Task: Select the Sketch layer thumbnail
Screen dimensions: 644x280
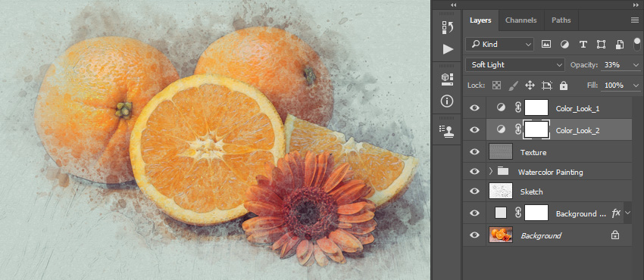Action: pyautogui.click(x=501, y=191)
